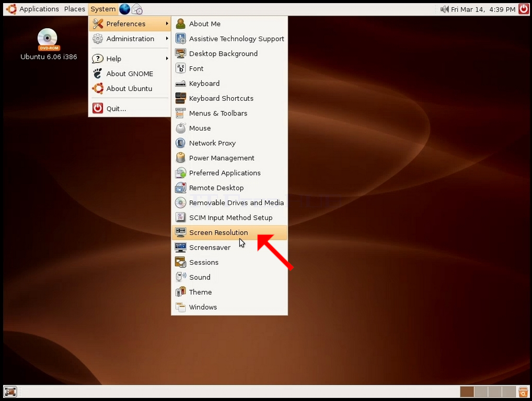Screen dimensions: 532x401
Task: Open the Theme label
Action: pos(201,292)
